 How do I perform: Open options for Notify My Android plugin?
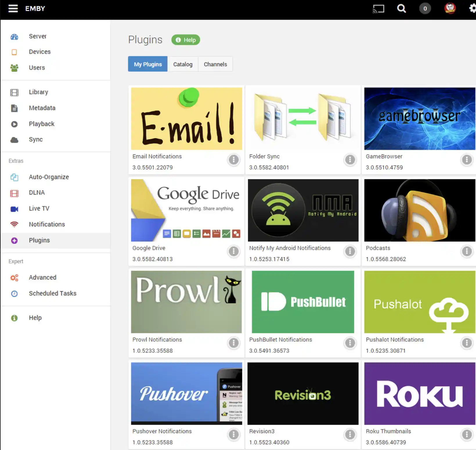tap(350, 251)
